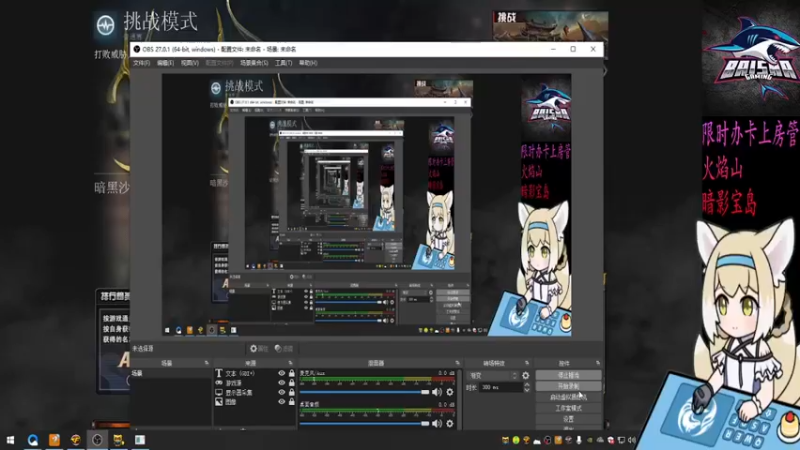Click the 300 ms duration field
The width and height of the screenshot is (800, 450).
point(502,387)
